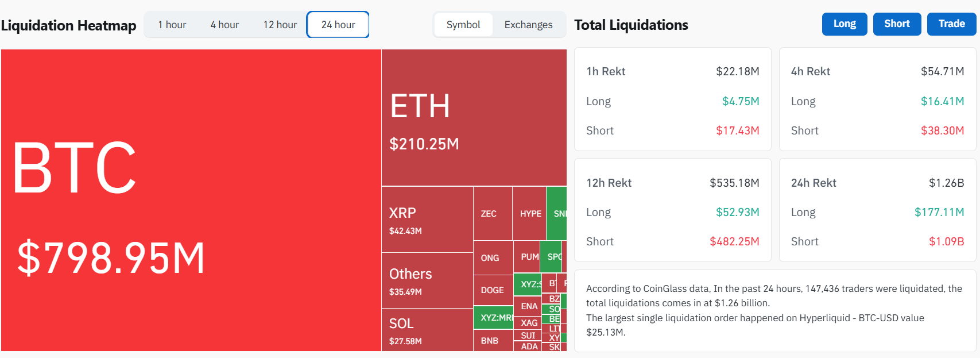Click the blue Long button
The width and height of the screenshot is (980, 358).
(x=845, y=24)
